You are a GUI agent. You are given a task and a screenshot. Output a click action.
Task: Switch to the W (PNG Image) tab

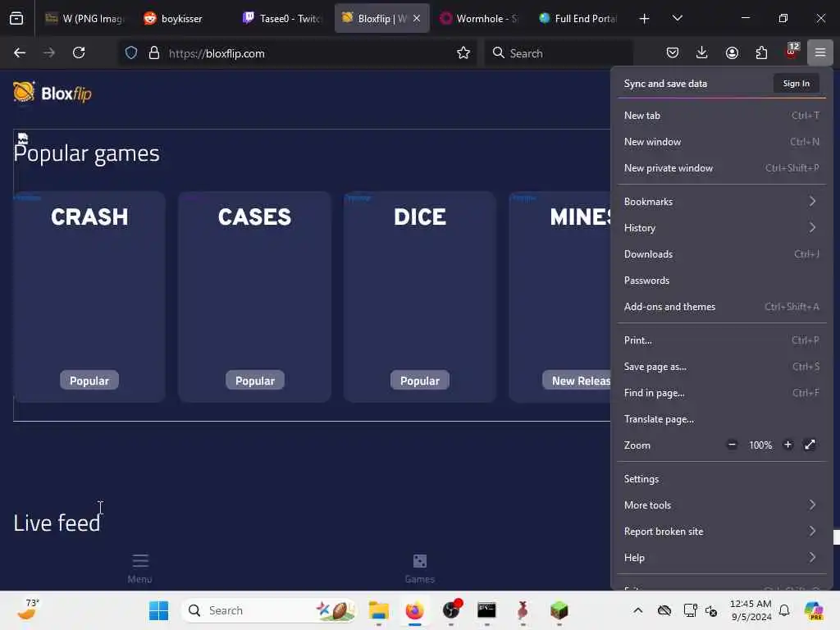tap(84, 19)
